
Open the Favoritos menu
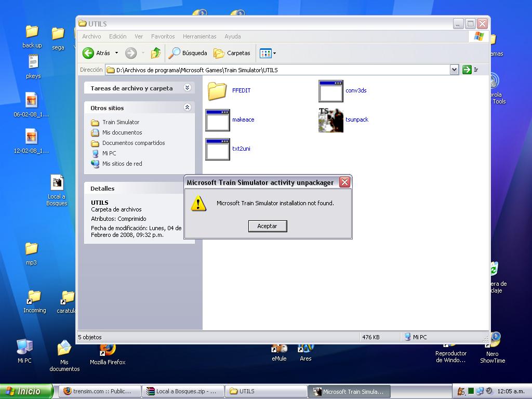[x=163, y=36]
